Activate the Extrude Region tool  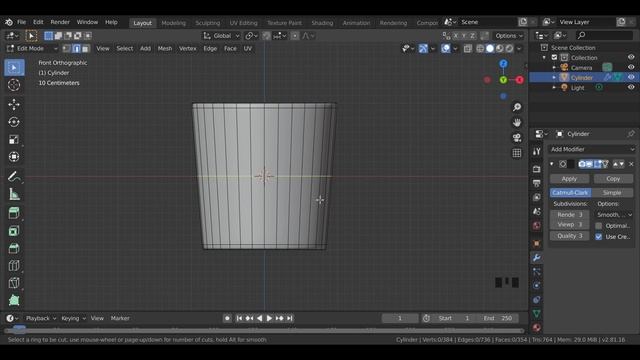click(14, 213)
